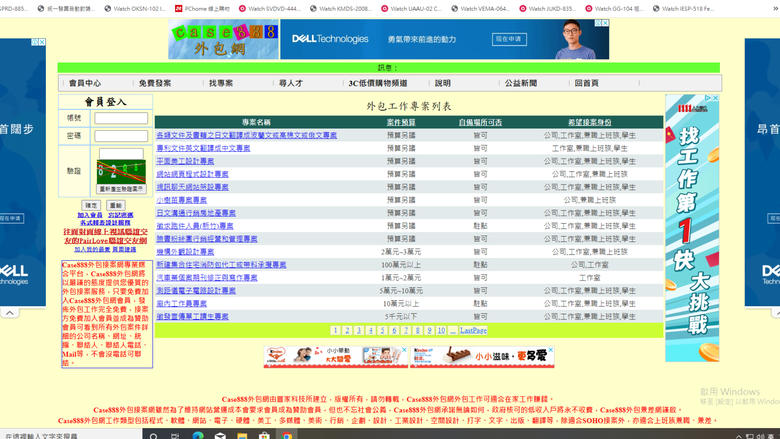Go to results page 3

click(x=359, y=330)
